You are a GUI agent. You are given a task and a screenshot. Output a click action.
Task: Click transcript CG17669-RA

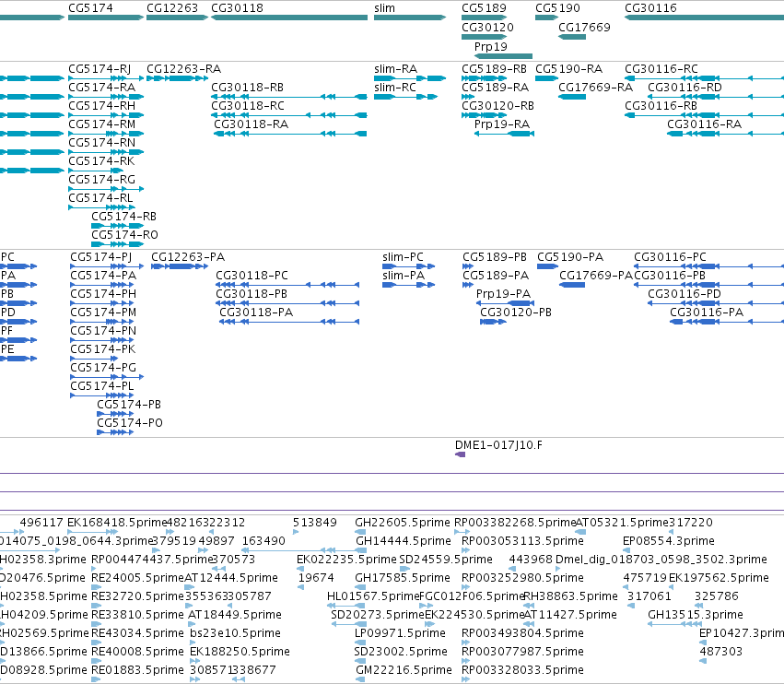pyautogui.click(x=595, y=87)
